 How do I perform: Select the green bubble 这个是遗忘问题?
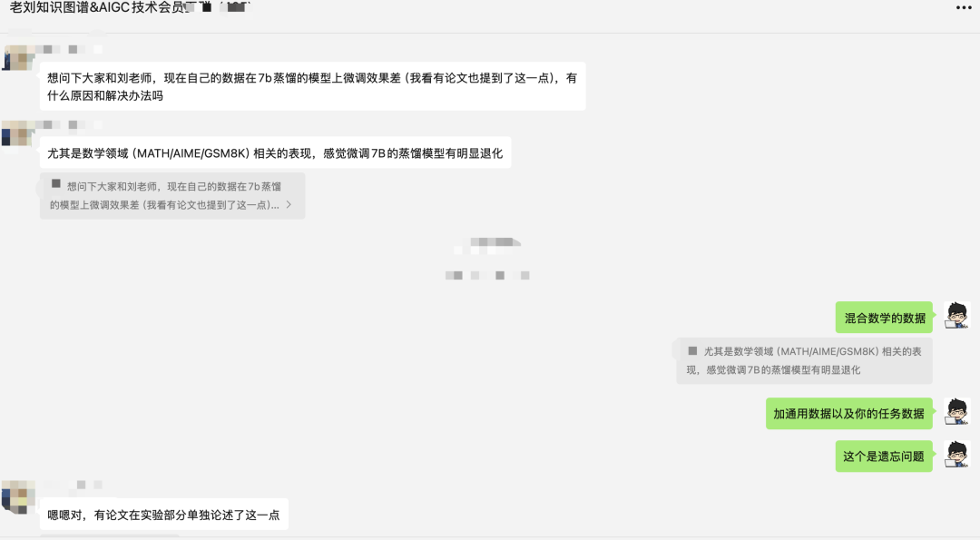884,457
